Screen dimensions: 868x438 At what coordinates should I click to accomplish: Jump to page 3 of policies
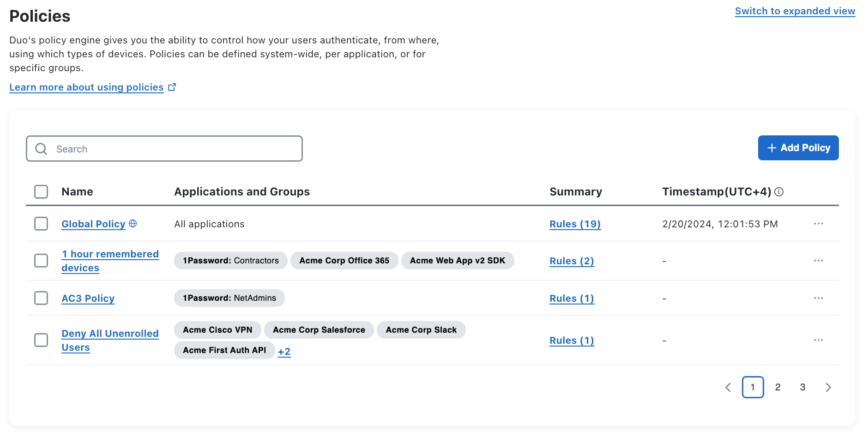pyautogui.click(x=802, y=387)
